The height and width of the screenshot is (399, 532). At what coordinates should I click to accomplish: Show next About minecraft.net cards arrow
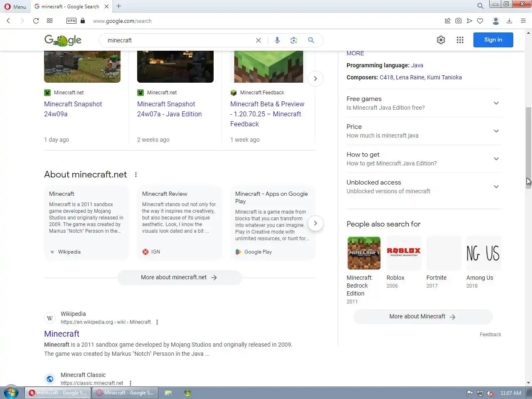click(315, 223)
